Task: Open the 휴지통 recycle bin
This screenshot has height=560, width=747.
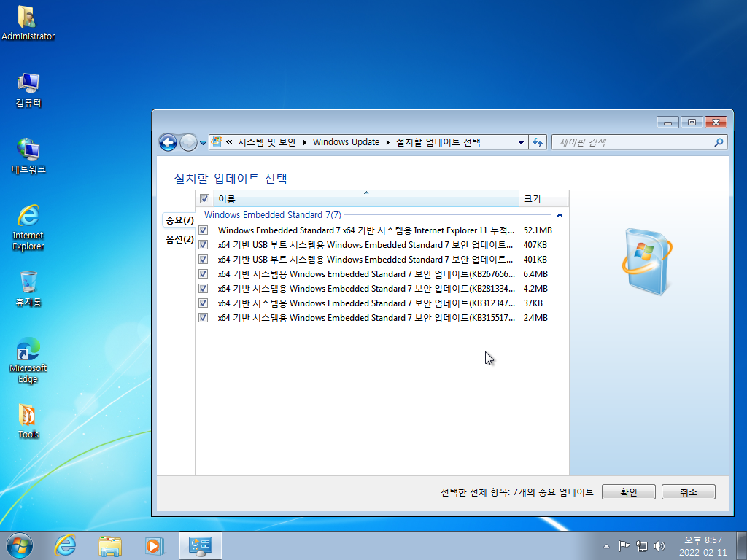Action: click(28, 289)
